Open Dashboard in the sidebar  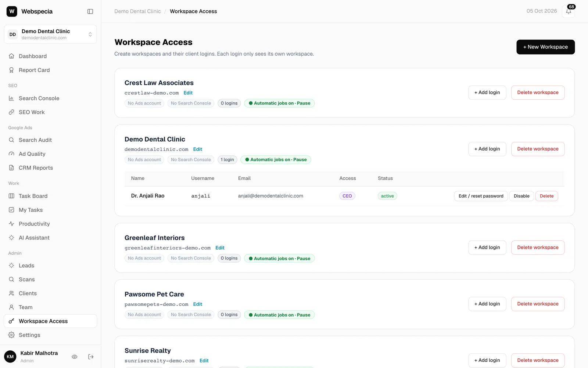pos(50,56)
